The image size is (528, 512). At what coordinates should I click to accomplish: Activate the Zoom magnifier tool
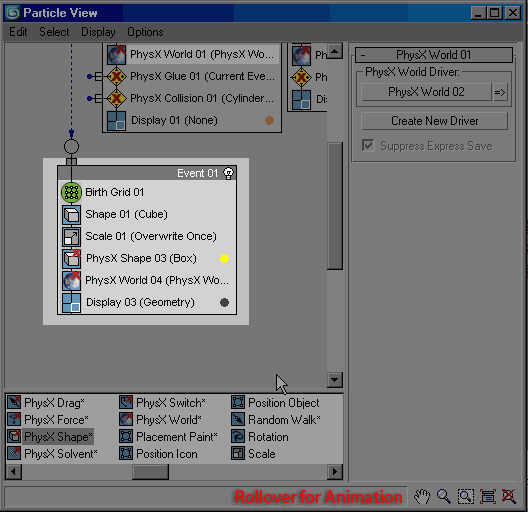[444, 497]
